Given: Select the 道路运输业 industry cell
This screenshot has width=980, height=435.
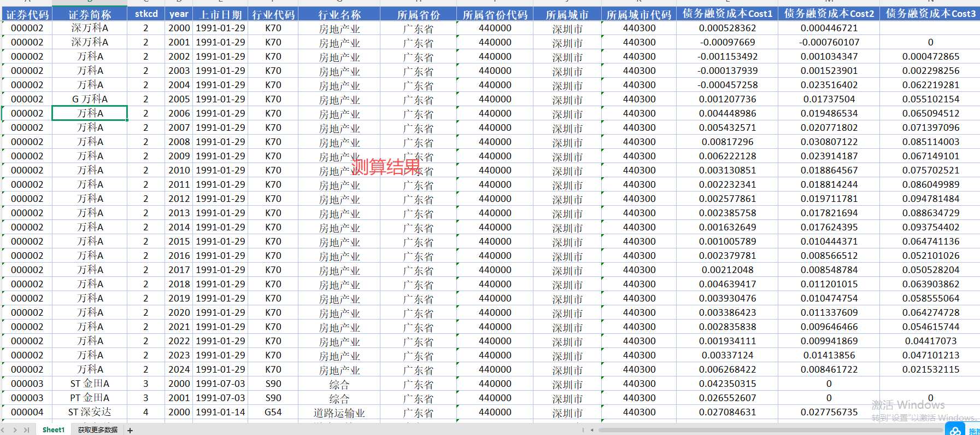Looking at the screenshot, I should pos(339,412).
